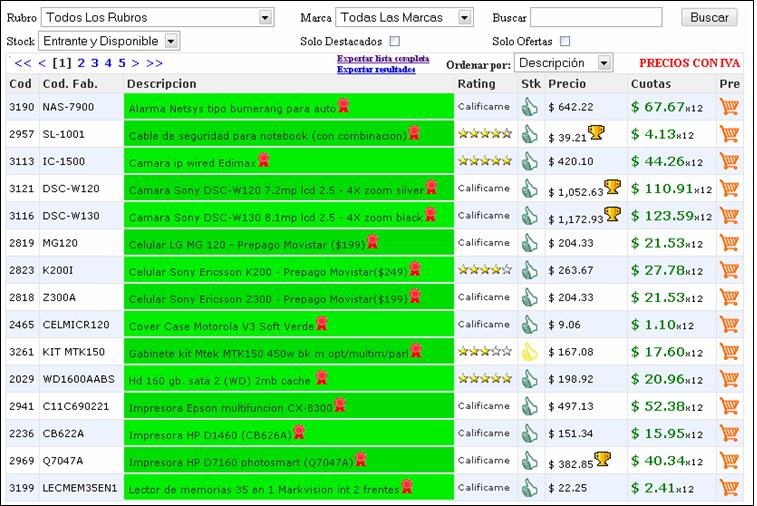This screenshot has height=506, width=757.
Task: Go to page 5 of results
Action: coord(122,63)
